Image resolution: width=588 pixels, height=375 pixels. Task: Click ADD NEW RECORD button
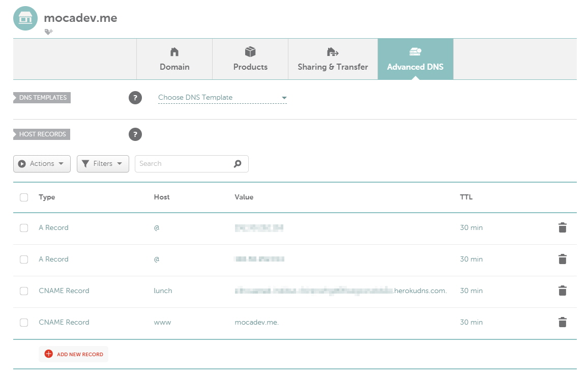click(73, 354)
